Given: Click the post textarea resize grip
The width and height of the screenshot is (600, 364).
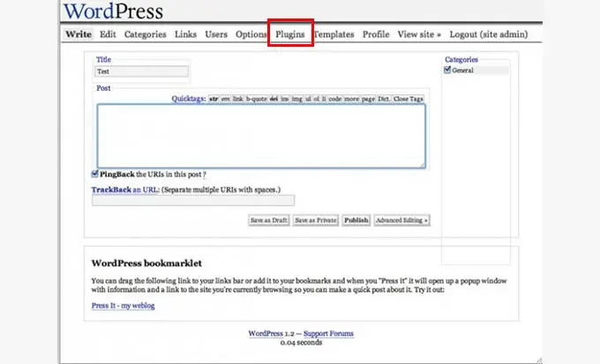Looking at the screenshot, I should [423, 165].
